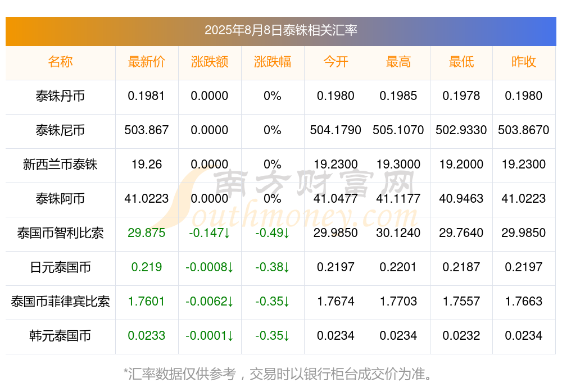Click high value 30.1240

tap(398, 233)
